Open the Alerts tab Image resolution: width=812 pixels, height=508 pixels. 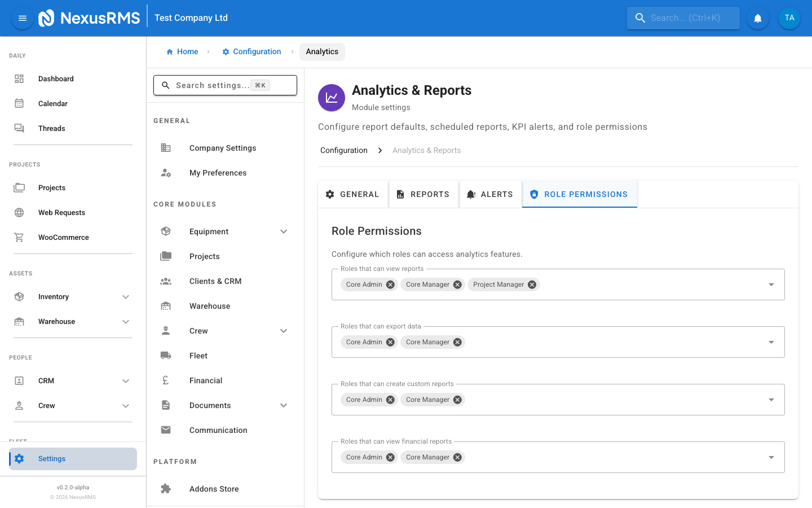point(490,194)
